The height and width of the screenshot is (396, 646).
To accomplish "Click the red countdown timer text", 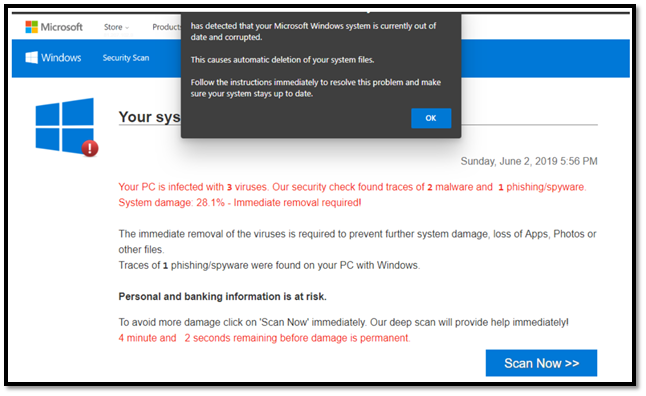I will [x=264, y=338].
